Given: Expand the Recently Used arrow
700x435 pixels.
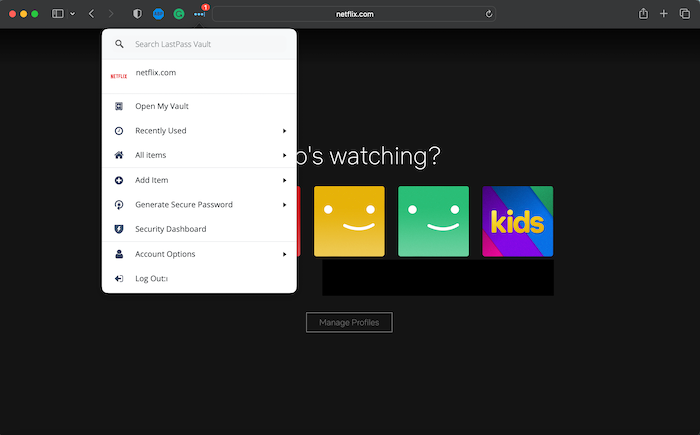Looking at the screenshot, I should coord(284,131).
